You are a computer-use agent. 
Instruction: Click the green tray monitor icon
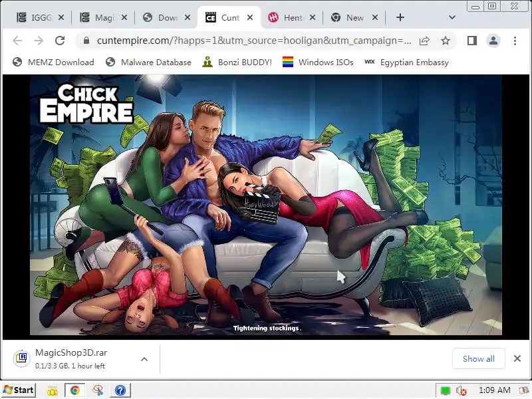click(x=445, y=390)
